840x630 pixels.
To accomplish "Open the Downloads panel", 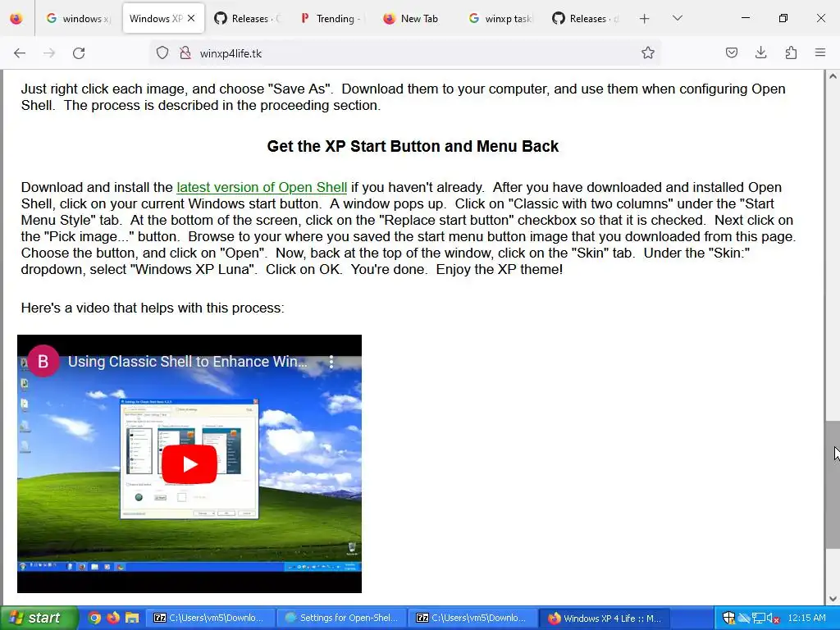I will [760, 53].
